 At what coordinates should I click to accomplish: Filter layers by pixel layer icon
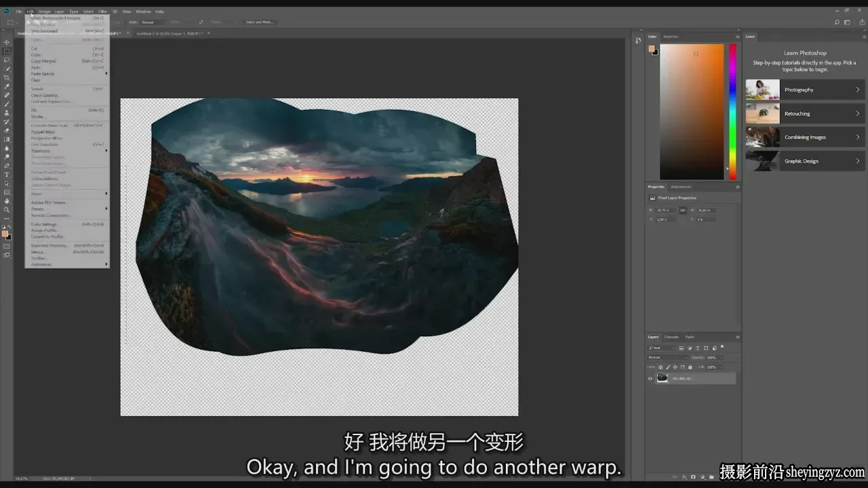point(682,348)
